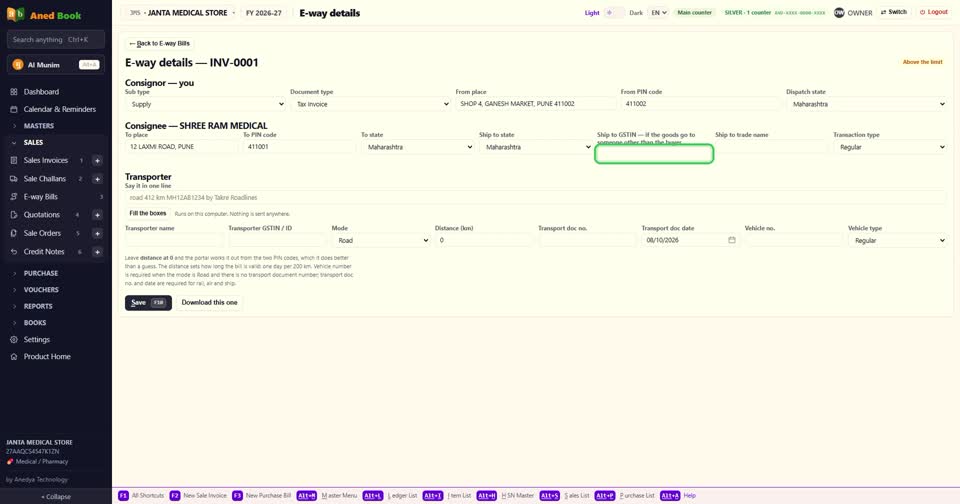The height and width of the screenshot is (504, 960).
Task: Open the Sub type dropdown
Action: [205, 104]
